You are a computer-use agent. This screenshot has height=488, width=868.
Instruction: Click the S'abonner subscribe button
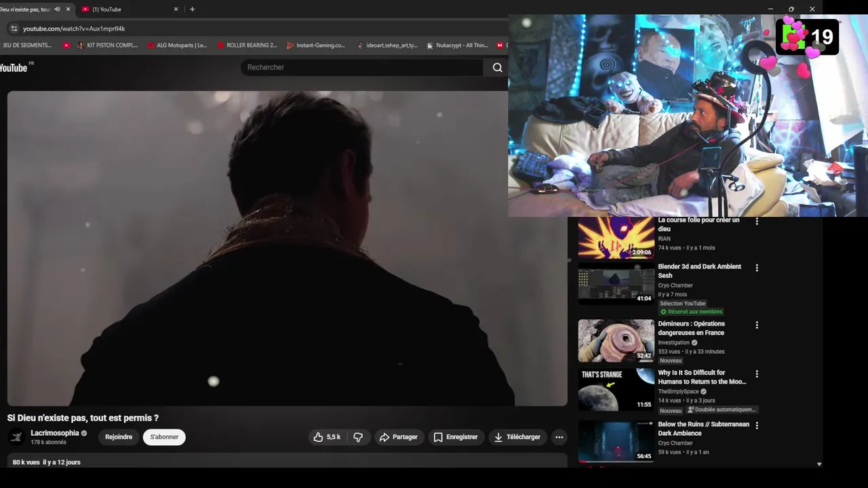[164, 437]
